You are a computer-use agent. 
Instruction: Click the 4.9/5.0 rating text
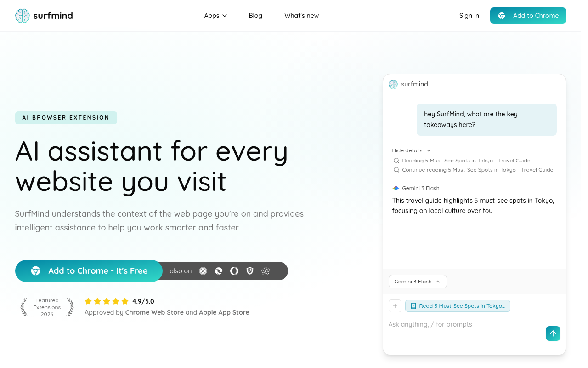[x=143, y=301]
